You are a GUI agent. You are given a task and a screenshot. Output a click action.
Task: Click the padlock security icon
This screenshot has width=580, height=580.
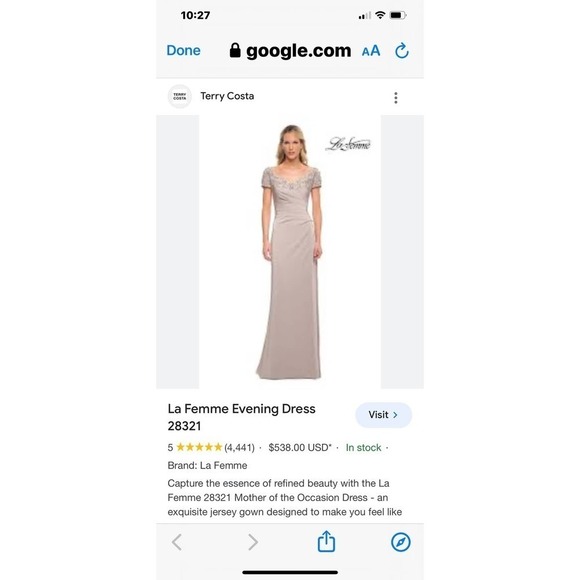[x=235, y=50]
